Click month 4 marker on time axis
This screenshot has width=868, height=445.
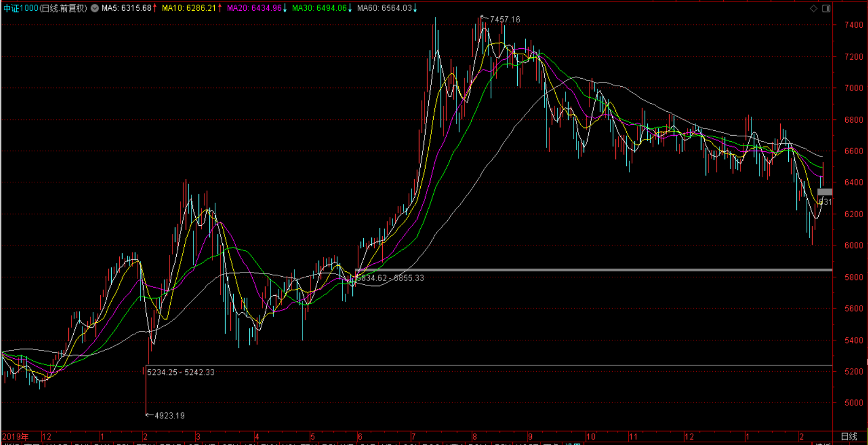tap(257, 436)
